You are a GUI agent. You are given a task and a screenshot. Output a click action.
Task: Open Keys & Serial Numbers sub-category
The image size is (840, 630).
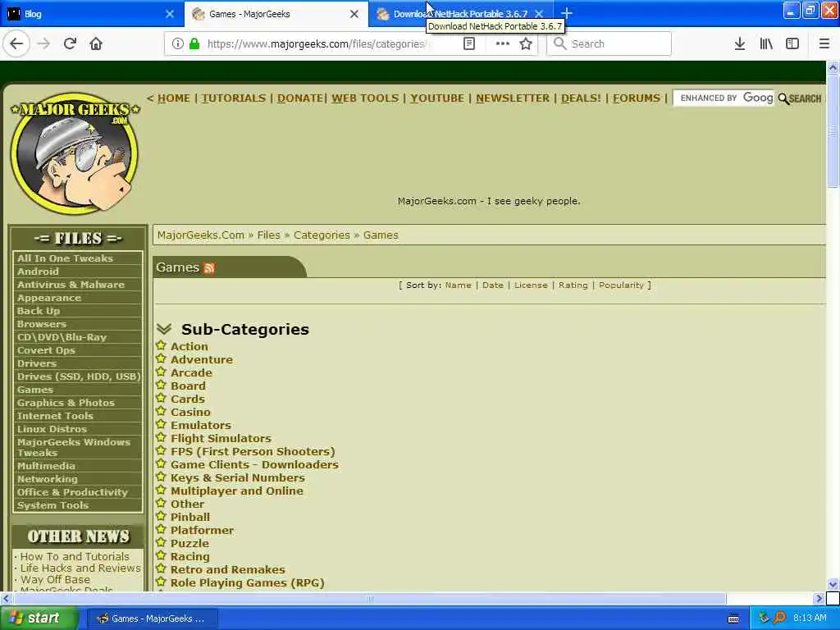point(237,478)
